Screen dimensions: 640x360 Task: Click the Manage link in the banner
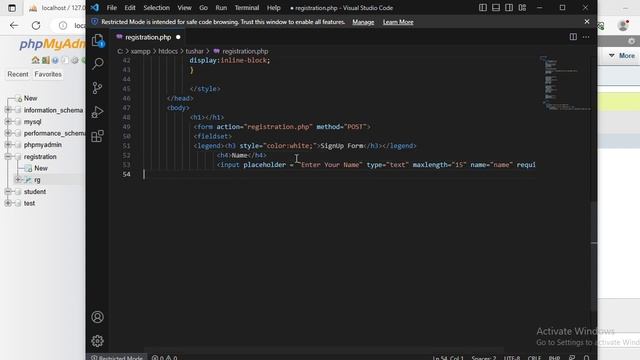[x=363, y=22]
